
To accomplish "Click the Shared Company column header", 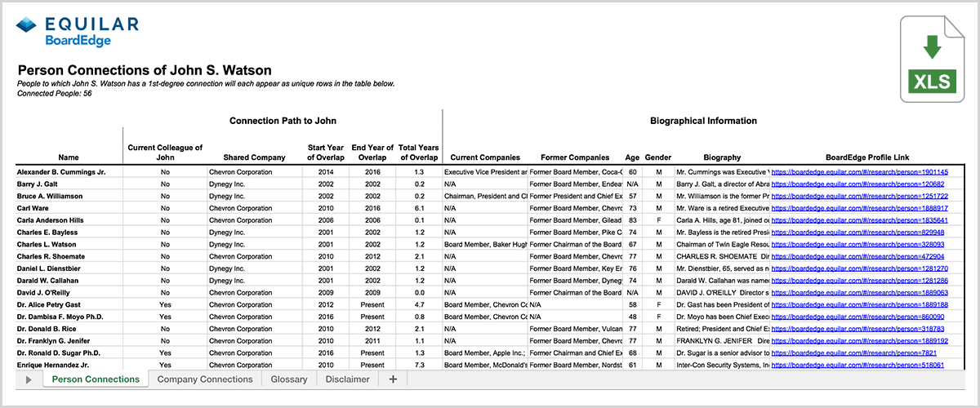I will point(254,157).
